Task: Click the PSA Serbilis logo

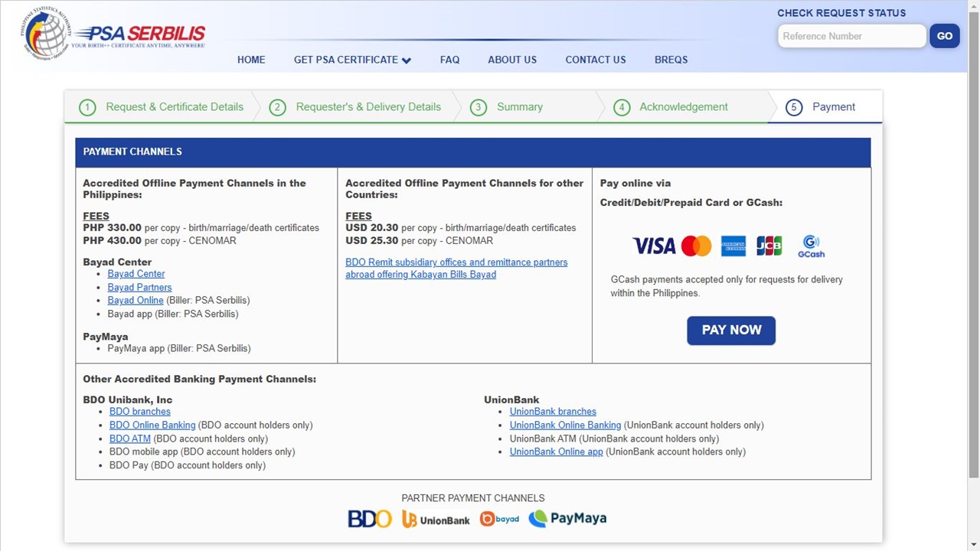Action: (x=113, y=32)
